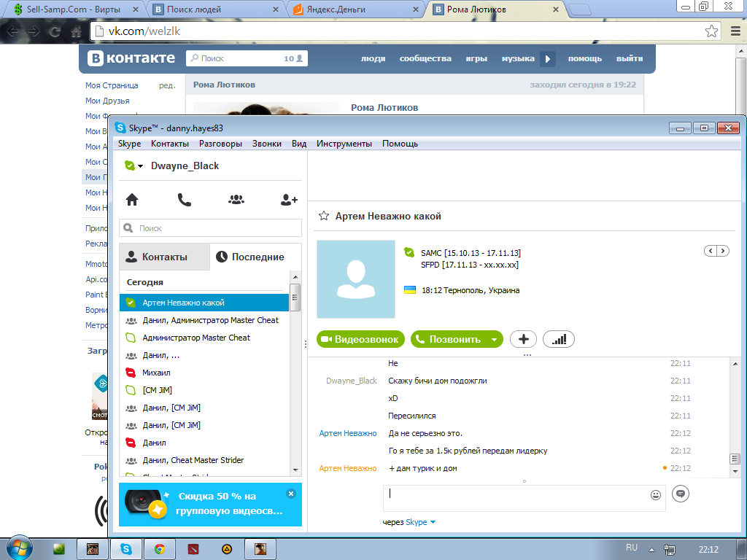Switch to the Яндекс.Деньги browser tab
The width and height of the screenshot is (747, 560).
pos(355,9)
